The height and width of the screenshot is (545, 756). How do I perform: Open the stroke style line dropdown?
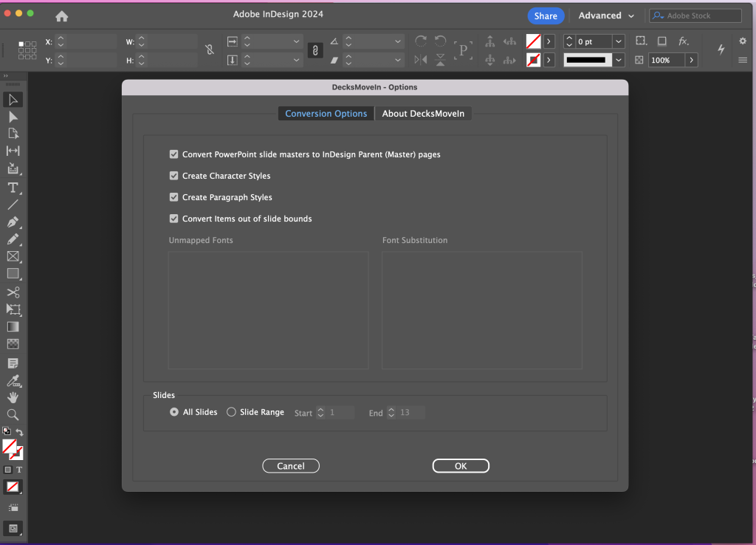click(619, 60)
